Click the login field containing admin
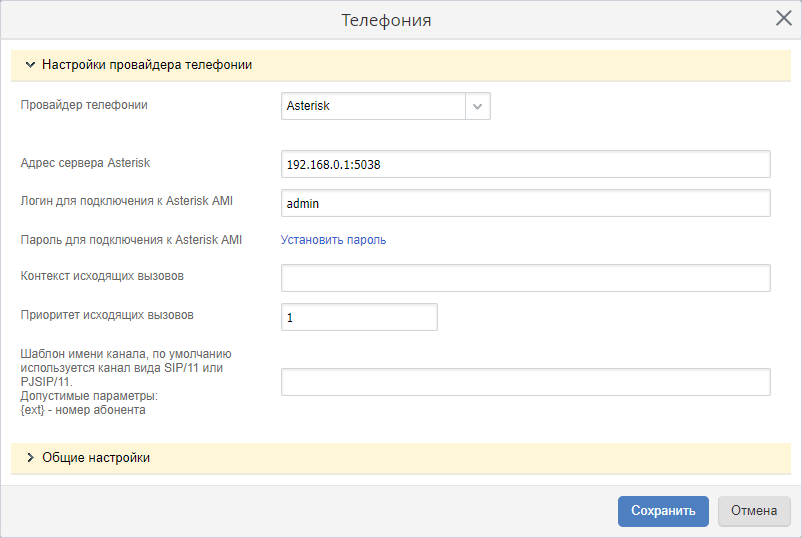 click(x=525, y=203)
